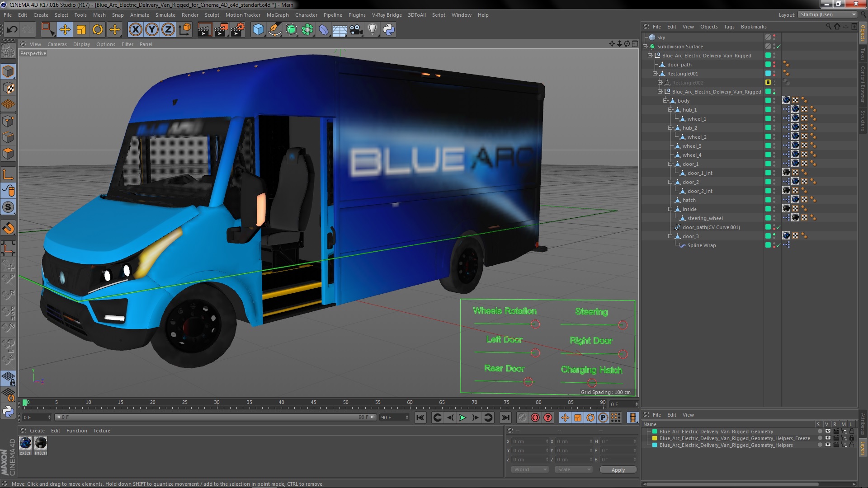
Task: Switch to Texture mode in left palette
Action: [8, 88]
